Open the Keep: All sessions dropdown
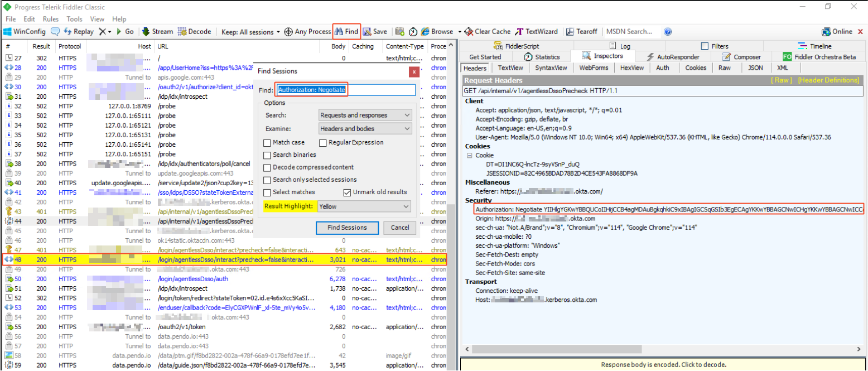The image size is (868, 371). click(251, 32)
